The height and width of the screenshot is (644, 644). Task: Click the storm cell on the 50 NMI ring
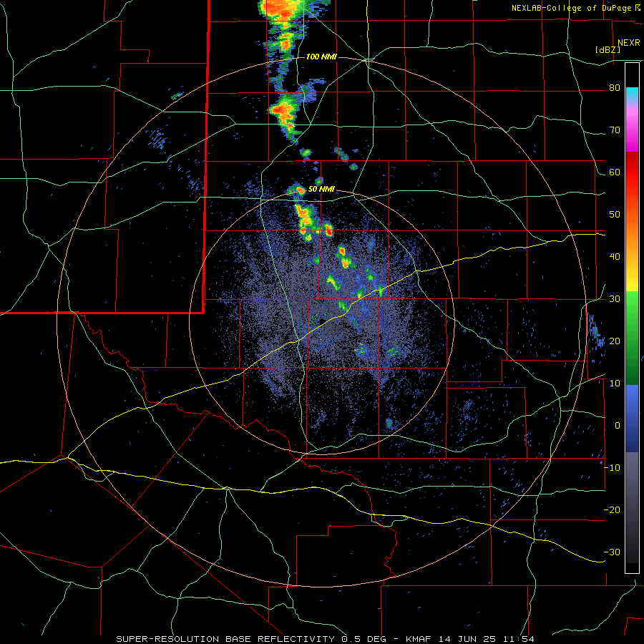pos(296,190)
